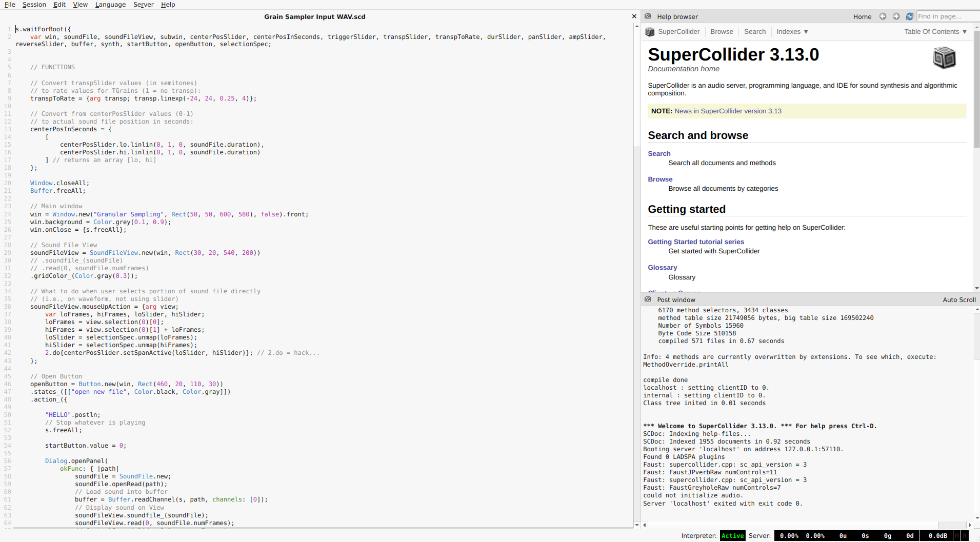The height and width of the screenshot is (542, 980).
Task: Click "compile done" in Post window
Action: (x=666, y=380)
